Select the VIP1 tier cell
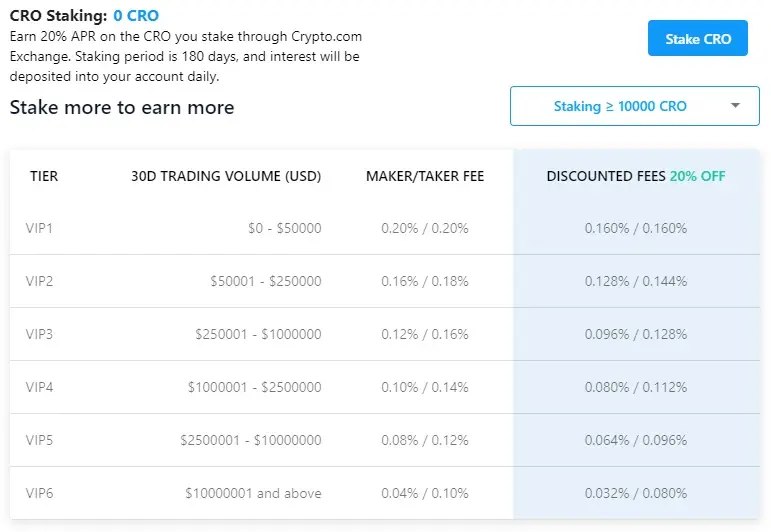Image resolution: width=771 pixels, height=532 pixels. pyautogui.click(x=39, y=228)
